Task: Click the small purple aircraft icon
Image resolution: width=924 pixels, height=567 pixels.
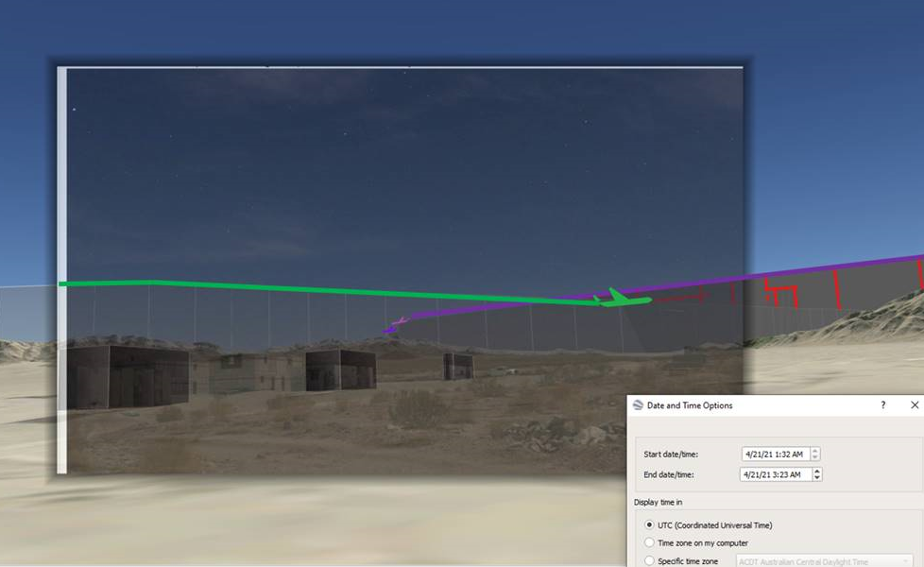Action: (x=391, y=328)
